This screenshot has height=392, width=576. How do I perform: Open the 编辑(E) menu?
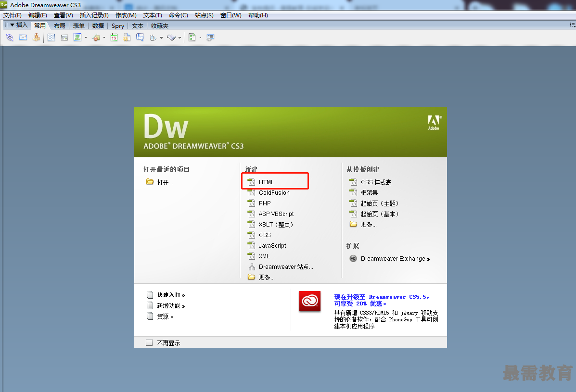coord(38,15)
